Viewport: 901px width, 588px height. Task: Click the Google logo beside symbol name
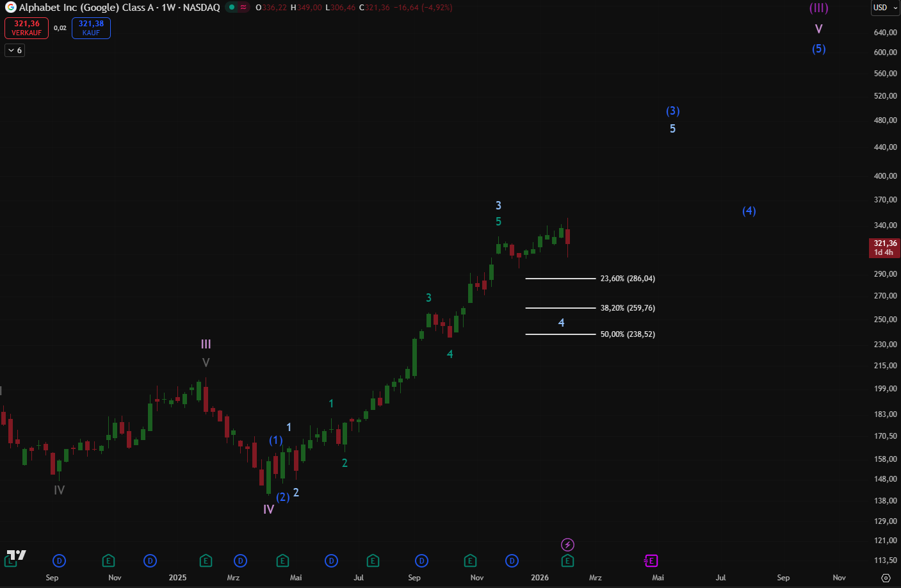[10, 8]
